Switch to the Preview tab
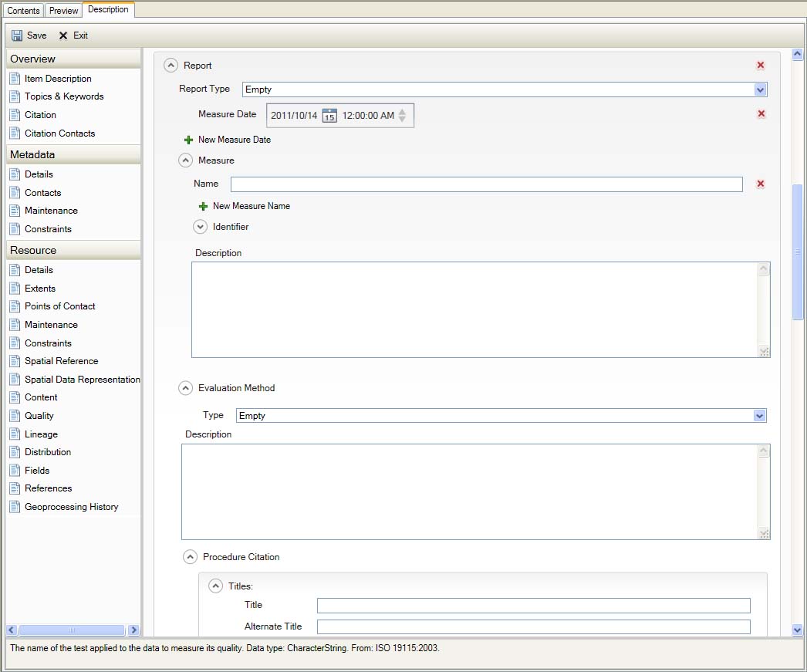807x672 pixels. (63, 11)
